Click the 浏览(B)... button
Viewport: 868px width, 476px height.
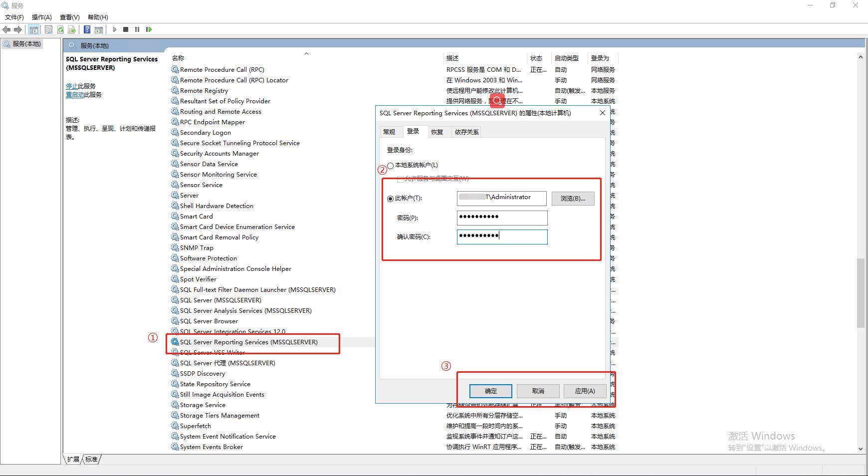(573, 198)
